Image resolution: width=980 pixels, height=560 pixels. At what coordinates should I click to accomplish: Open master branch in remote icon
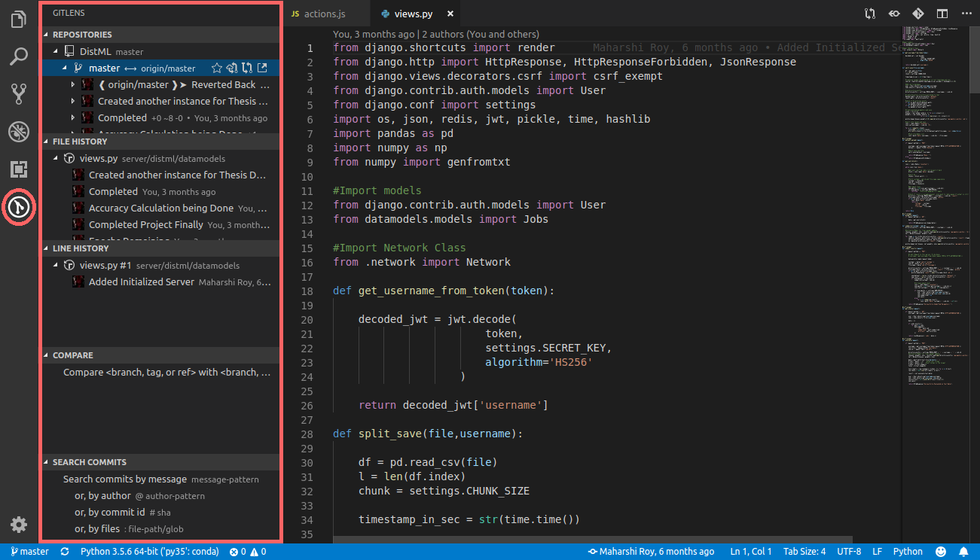point(263,68)
